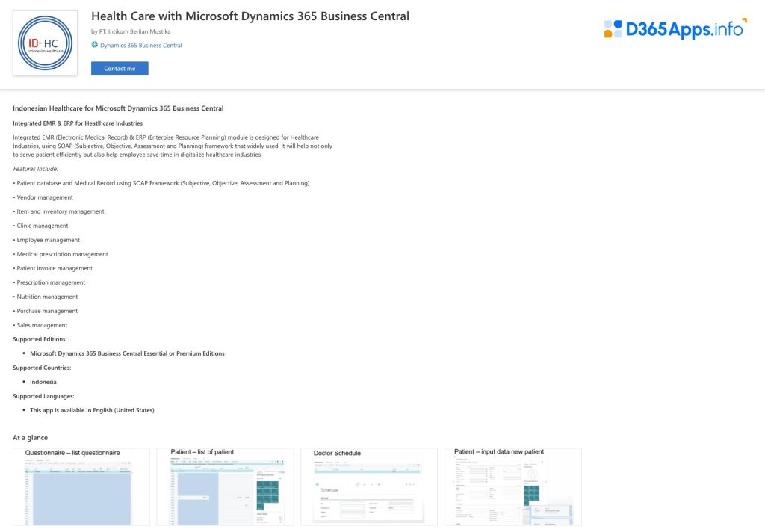Click the Supported Editions heading
This screenshot has width=765, height=532.
tap(40, 339)
